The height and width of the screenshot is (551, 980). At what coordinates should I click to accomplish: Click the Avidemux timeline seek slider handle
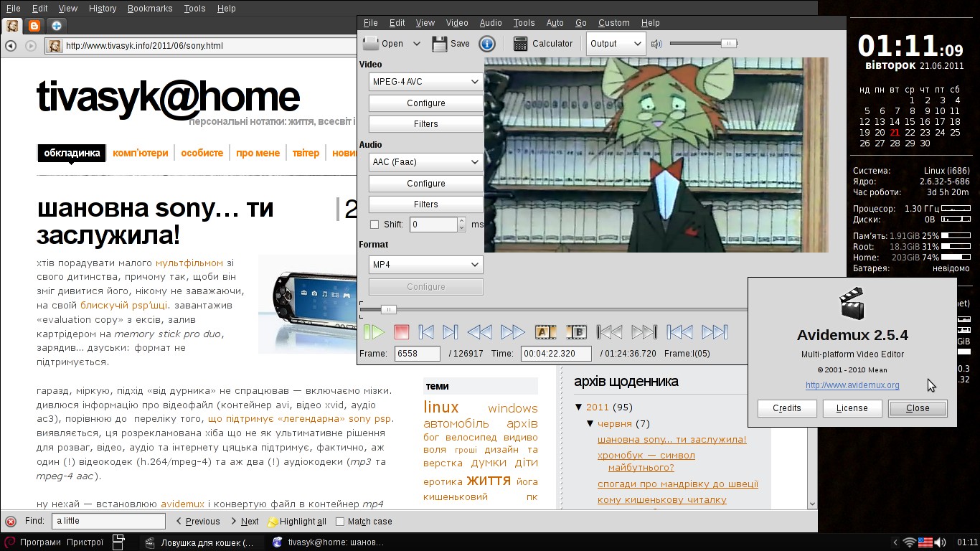tap(388, 309)
